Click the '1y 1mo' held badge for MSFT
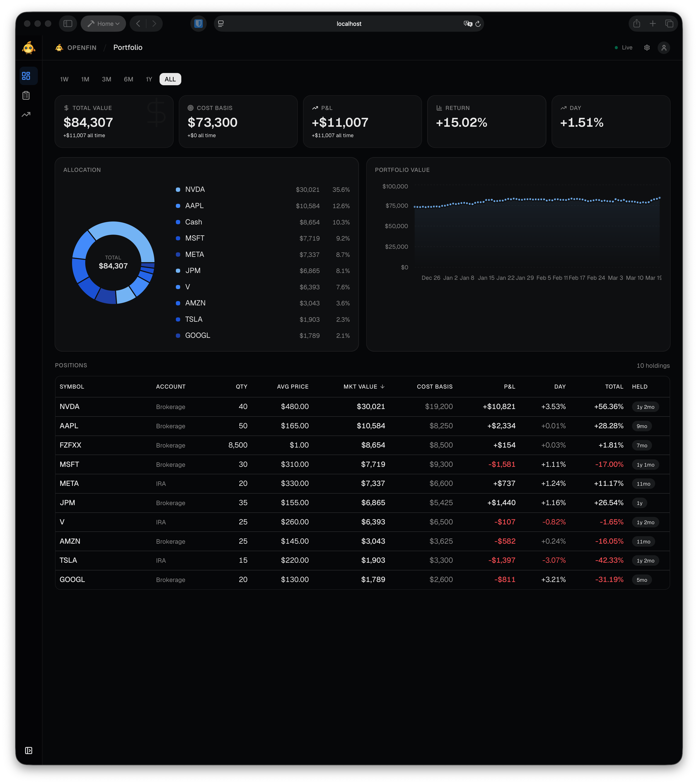 point(645,465)
